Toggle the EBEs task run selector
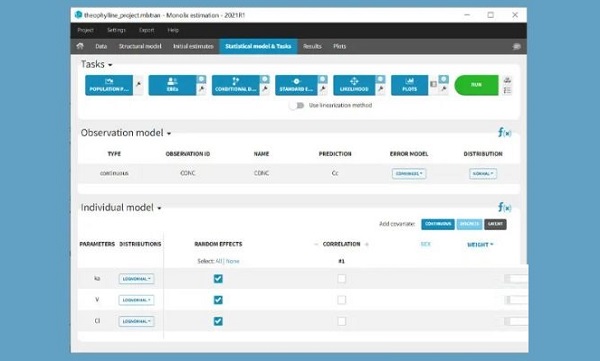This screenshot has width=600, height=361. pos(201,79)
